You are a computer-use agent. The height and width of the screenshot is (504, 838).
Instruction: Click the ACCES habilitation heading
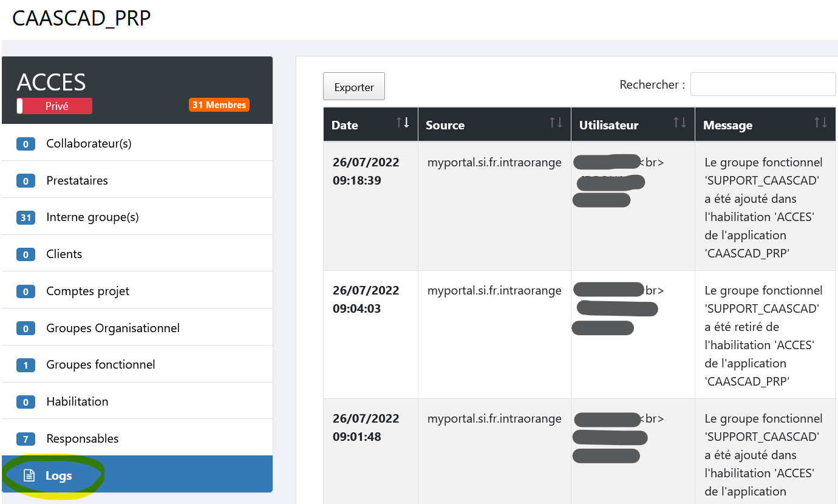(52, 82)
